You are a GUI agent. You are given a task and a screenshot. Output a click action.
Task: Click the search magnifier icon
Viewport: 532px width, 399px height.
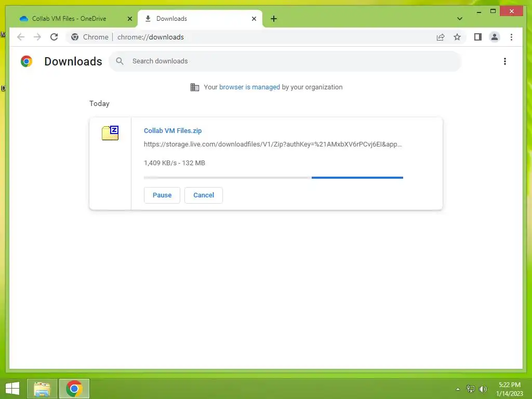click(119, 61)
